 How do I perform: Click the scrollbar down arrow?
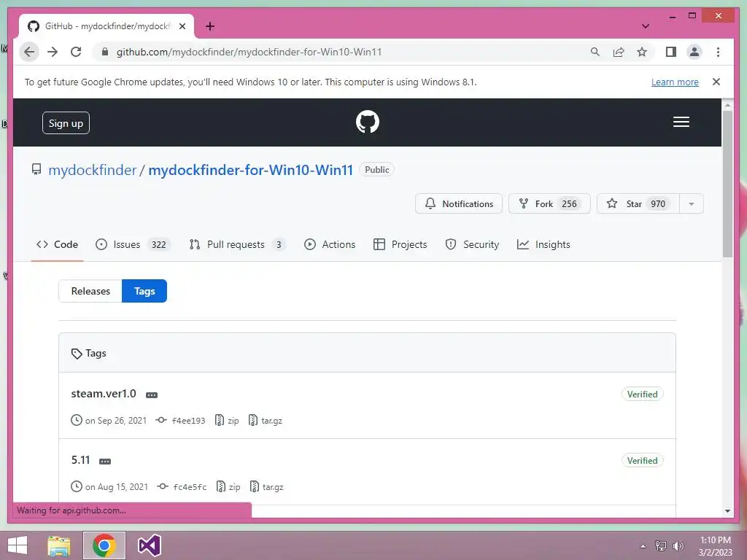(727, 511)
